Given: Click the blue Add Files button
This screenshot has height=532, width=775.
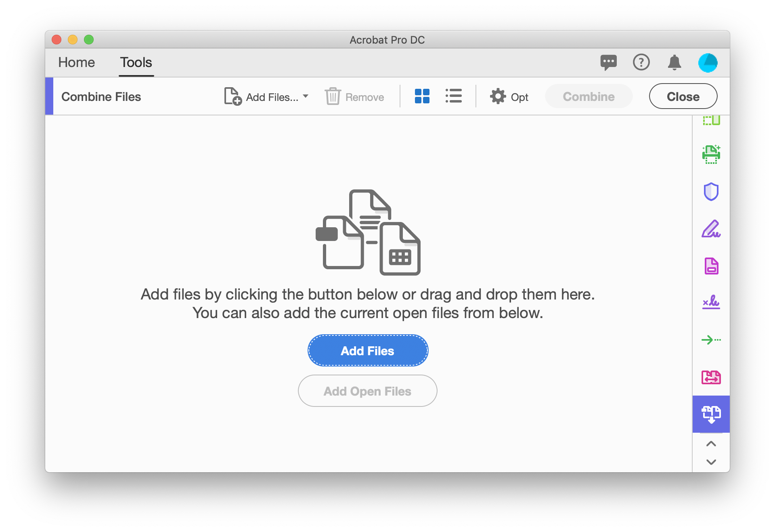Looking at the screenshot, I should coord(368,351).
